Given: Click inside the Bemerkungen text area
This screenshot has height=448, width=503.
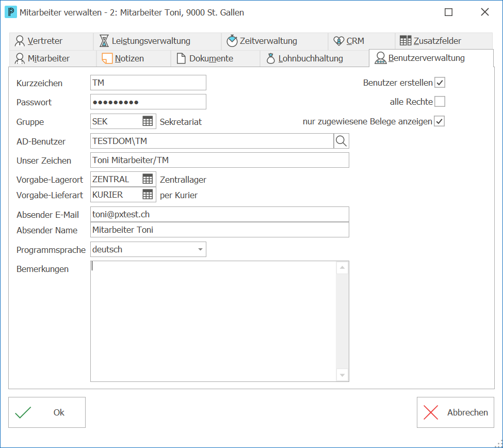Looking at the screenshot, I should (x=214, y=321).
